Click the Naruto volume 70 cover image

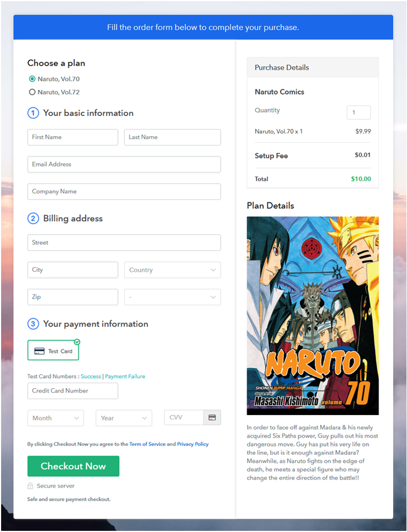[x=313, y=315]
